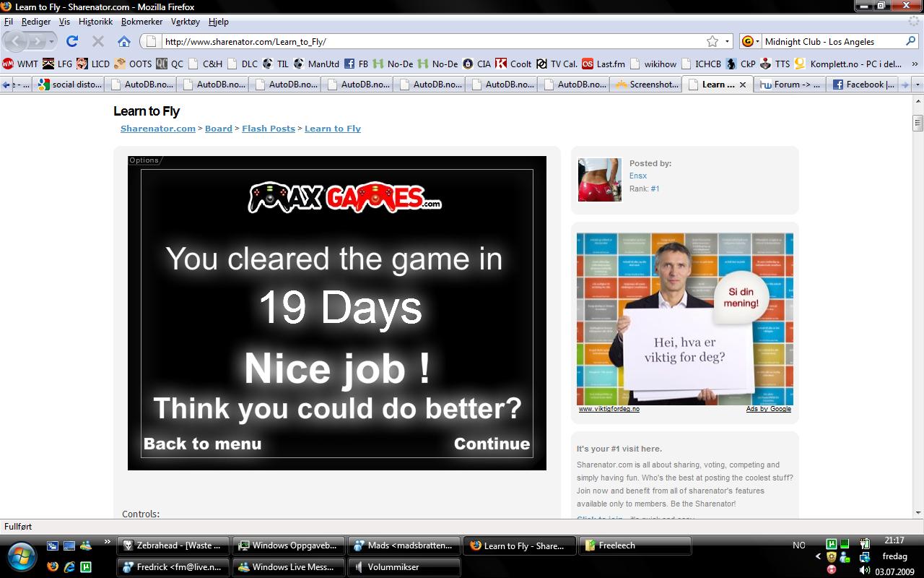
Task: Show hidden system tray icons arrow
Action: (818, 556)
